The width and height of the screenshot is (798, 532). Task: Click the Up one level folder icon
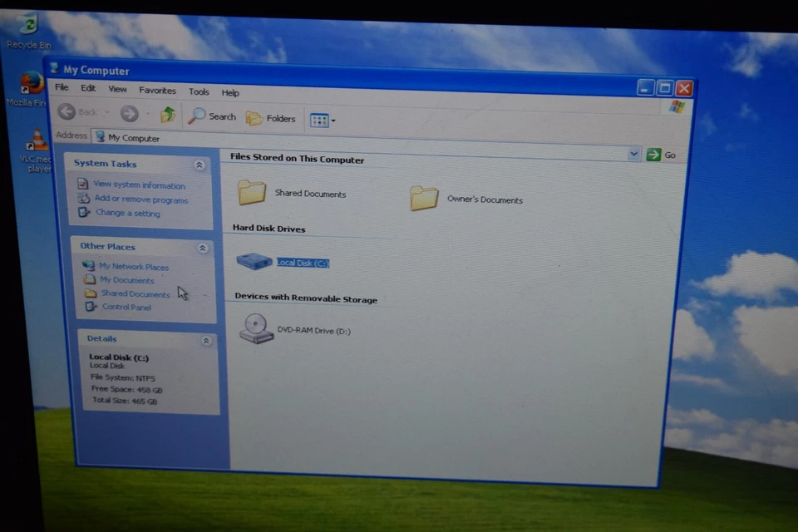click(x=167, y=114)
